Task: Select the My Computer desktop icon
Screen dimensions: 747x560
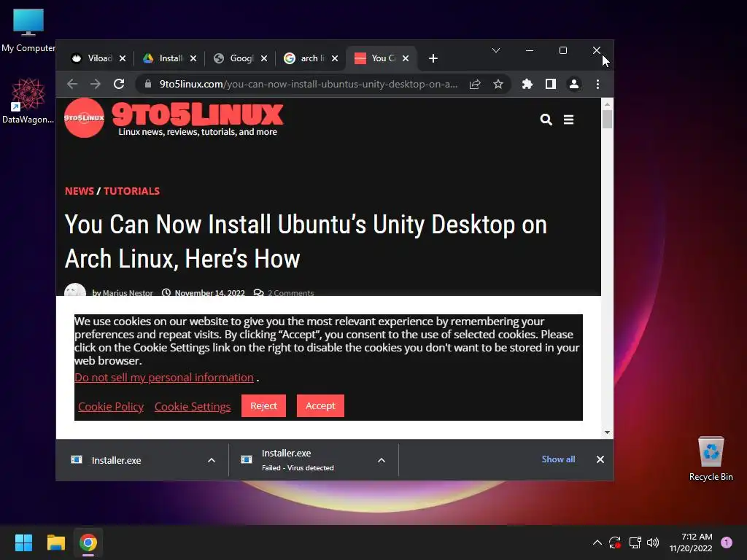Action: (x=28, y=31)
